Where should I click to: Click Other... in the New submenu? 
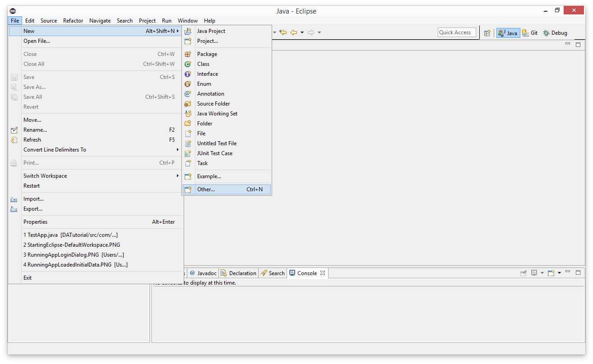click(206, 189)
